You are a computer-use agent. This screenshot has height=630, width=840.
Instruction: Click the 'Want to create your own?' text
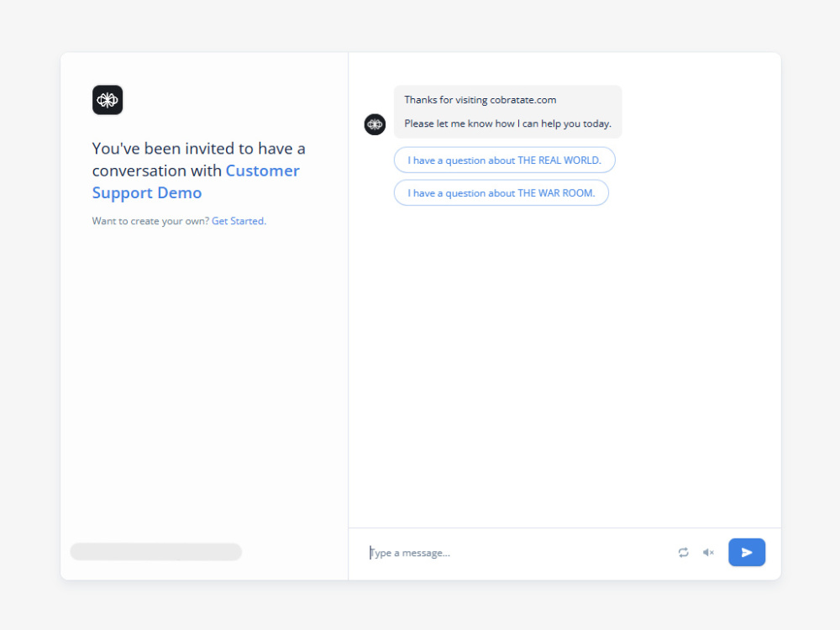pyautogui.click(x=150, y=221)
